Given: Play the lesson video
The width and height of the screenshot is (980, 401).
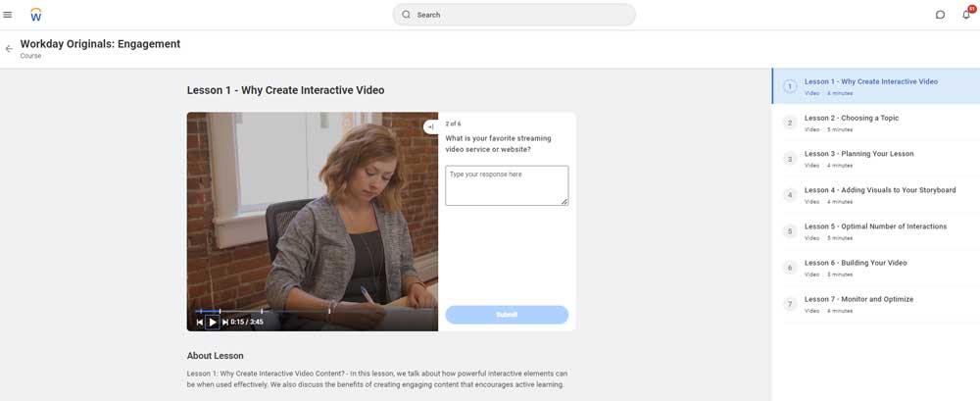Looking at the screenshot, I should tap(213, 323).
